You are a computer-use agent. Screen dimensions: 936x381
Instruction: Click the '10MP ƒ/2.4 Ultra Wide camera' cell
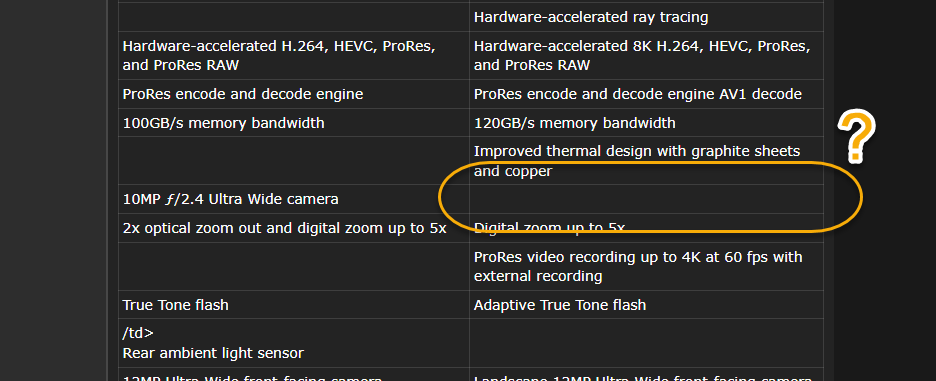(294, 199)
